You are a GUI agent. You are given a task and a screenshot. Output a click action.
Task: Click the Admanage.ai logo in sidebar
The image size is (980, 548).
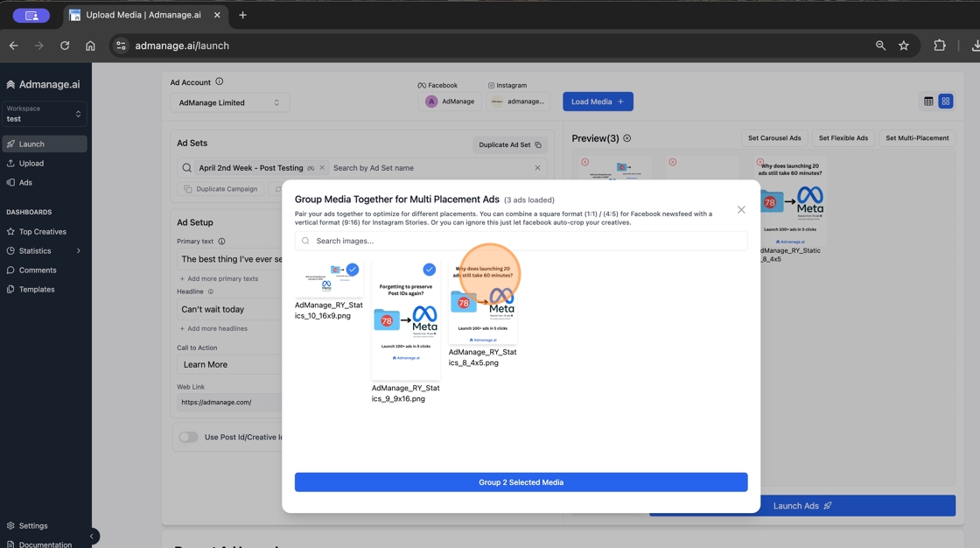point(43,84)
